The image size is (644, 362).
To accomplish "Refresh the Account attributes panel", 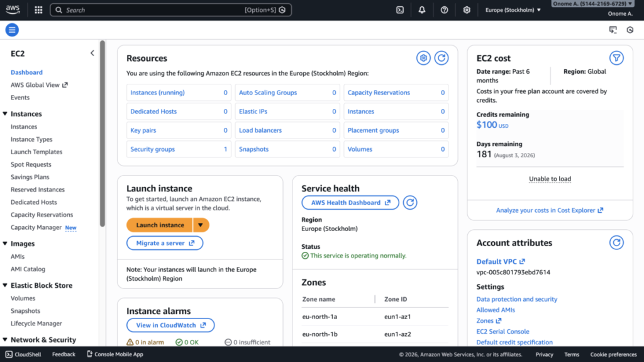I will coord(616,242).
